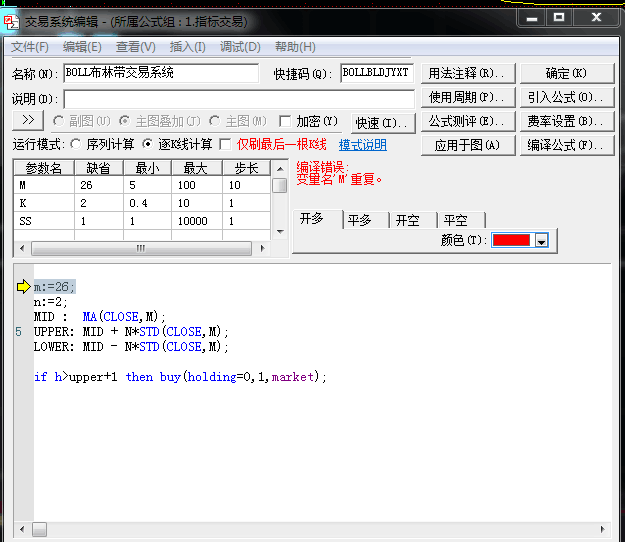The width and height of the screenshot is (625, 542).
Task: Click the code editor scroll right arrow
Action: pyautogui.click(x=602, y=530)
